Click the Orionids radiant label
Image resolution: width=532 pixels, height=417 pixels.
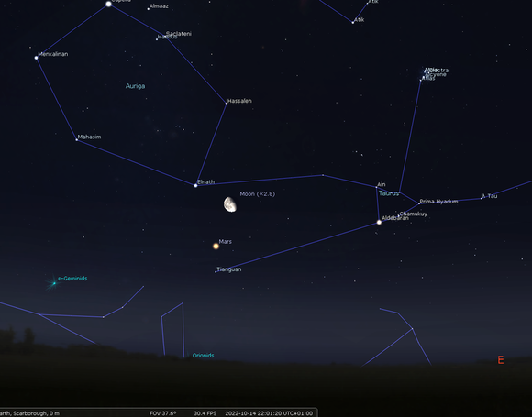203,356
